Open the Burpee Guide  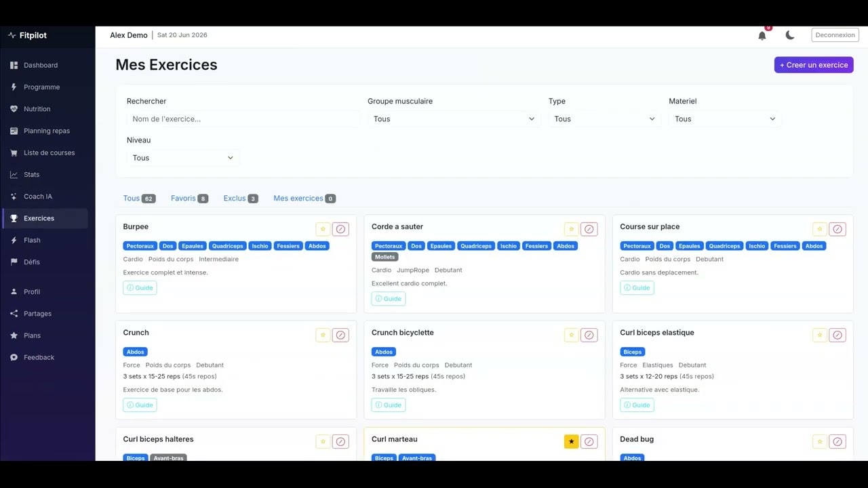point(140,288)
